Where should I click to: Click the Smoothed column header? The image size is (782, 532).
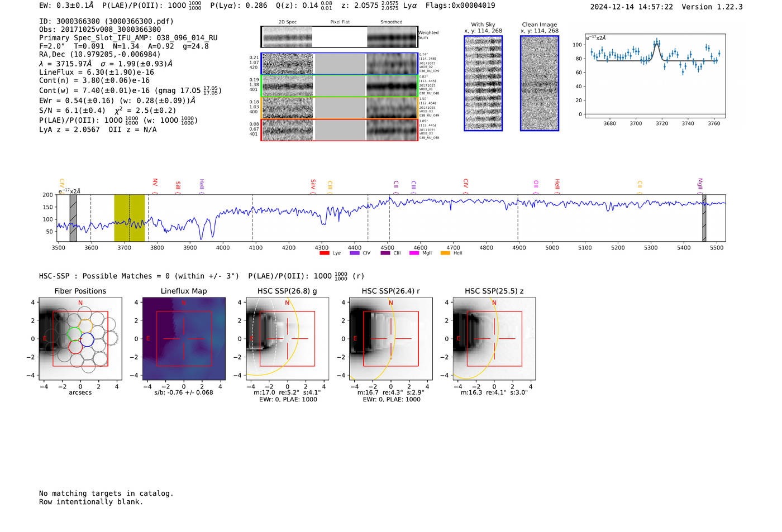coord(392,22)
